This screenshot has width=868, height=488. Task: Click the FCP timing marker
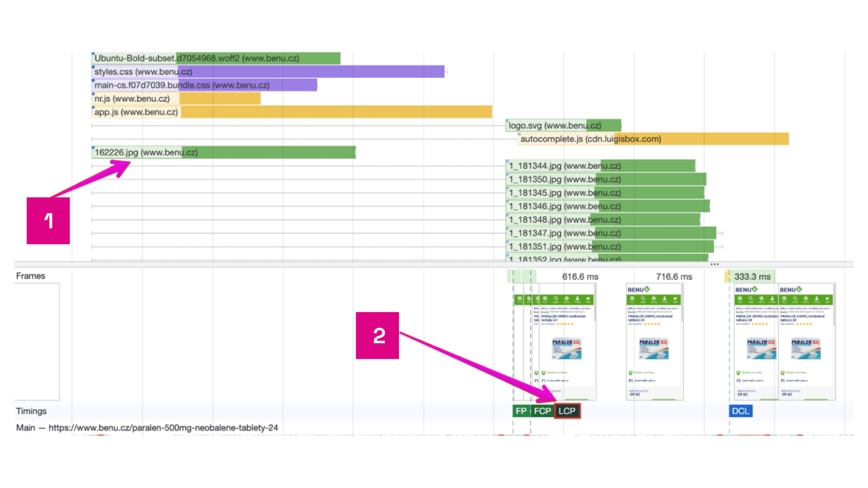tap(542, 411)
